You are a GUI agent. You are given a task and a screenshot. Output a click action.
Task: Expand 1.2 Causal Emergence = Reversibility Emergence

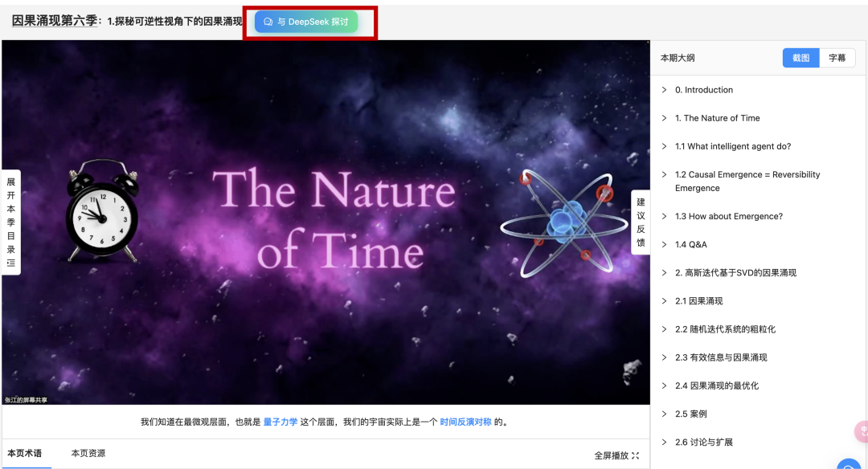tap(665, 174)
